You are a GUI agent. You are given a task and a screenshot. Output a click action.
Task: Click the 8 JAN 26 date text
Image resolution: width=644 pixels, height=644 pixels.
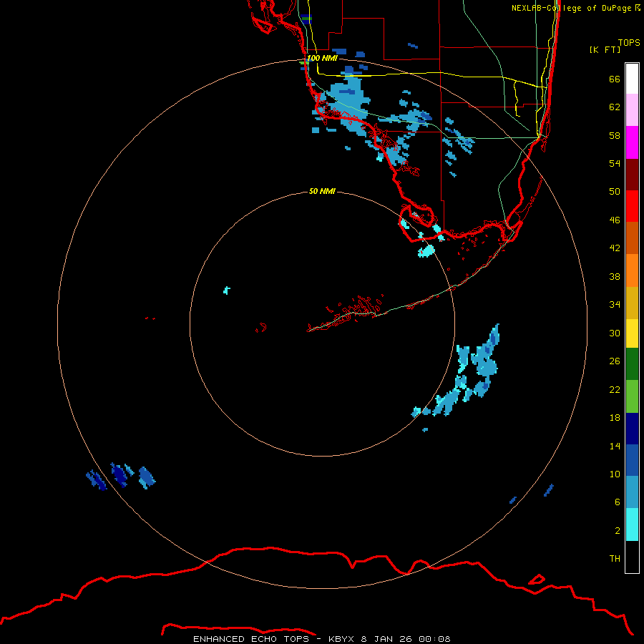[x=387, y=639]
